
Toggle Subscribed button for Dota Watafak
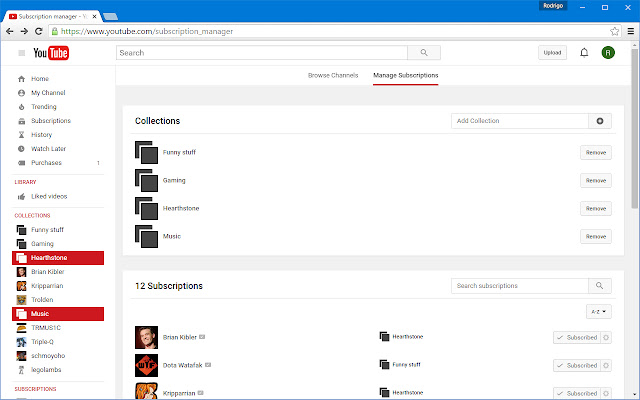tap(577, 365)
